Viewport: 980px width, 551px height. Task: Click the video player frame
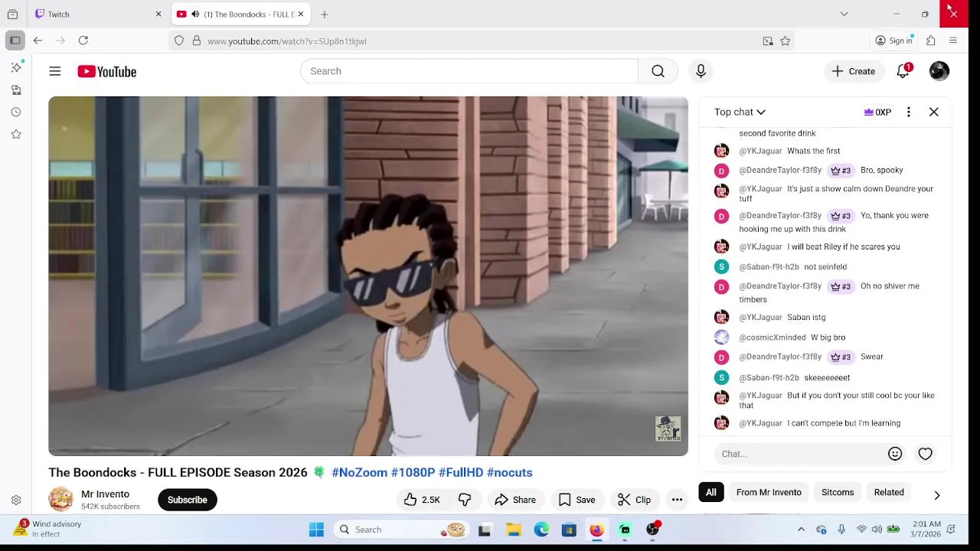coord(368,276)
